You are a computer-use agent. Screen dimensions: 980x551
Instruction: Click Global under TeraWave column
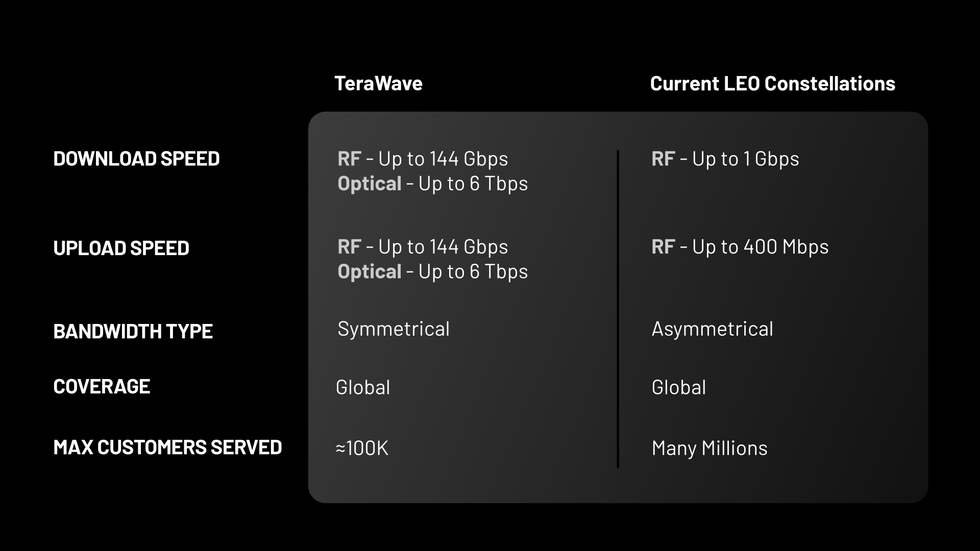[363, 387]
